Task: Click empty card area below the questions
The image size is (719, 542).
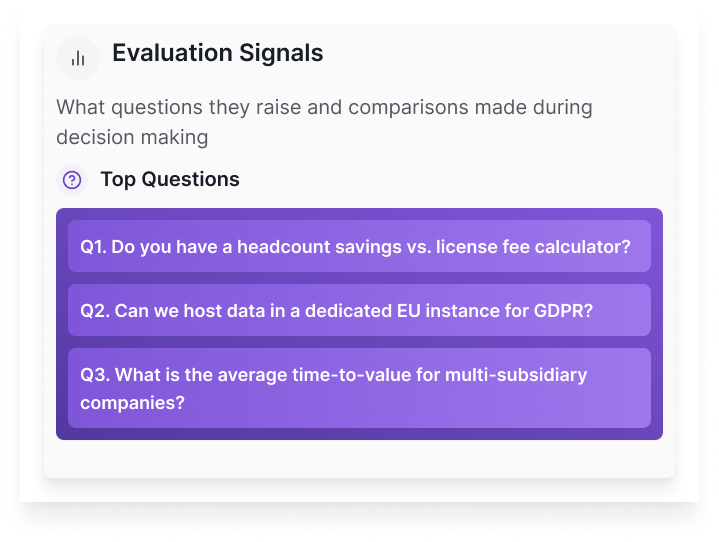Action: click(x=359, y=458)
